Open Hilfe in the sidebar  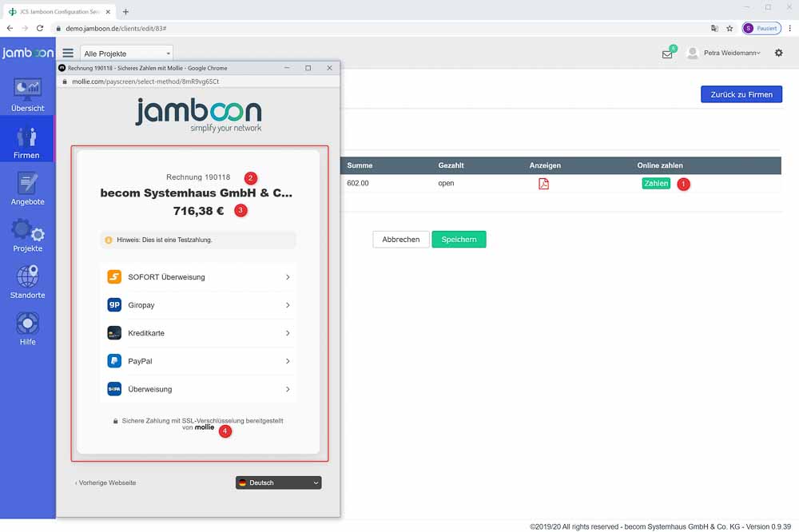click(x=27, y=328)
